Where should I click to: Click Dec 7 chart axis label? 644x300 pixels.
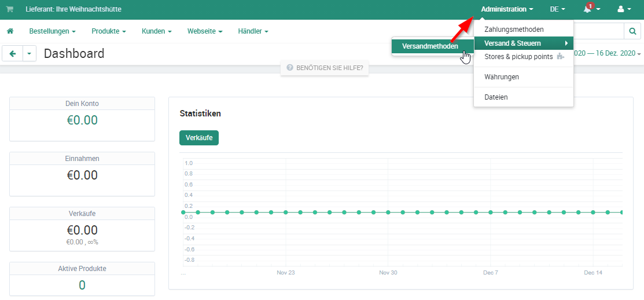click(491, 272)
